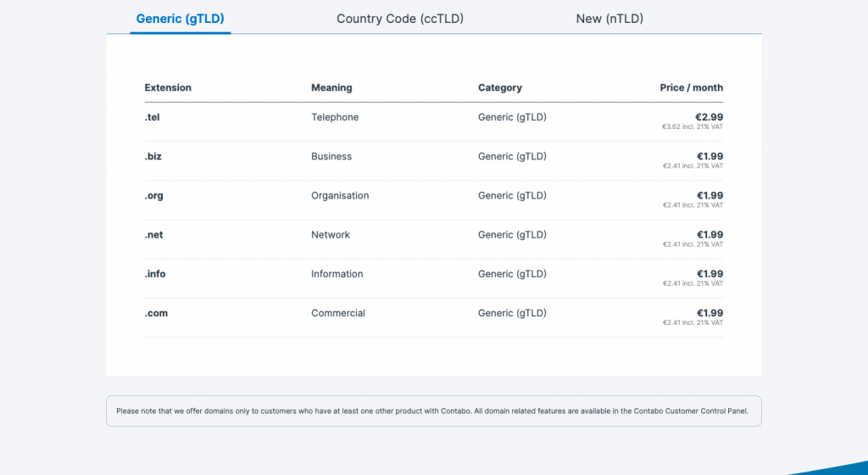Click Generic (gTLD) category in .net row
The image size is (868, 475).
512,235
